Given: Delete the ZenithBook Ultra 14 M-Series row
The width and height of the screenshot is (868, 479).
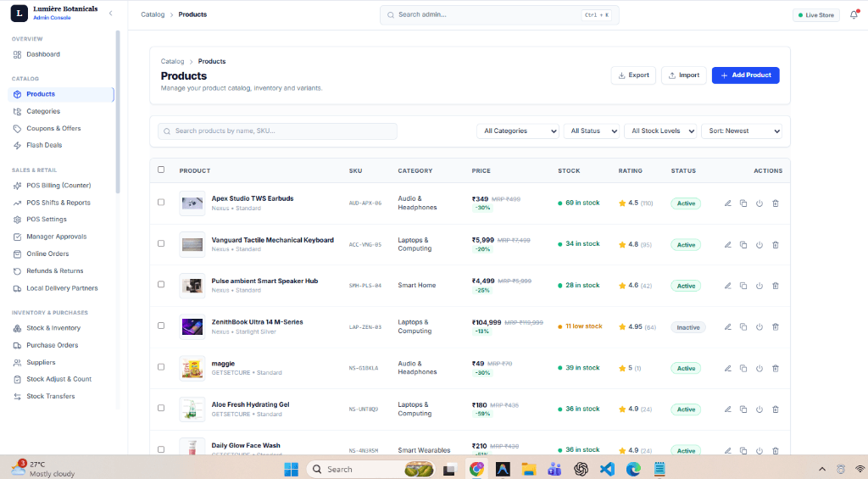Looking at the screenshot, I should click(776, 327).
